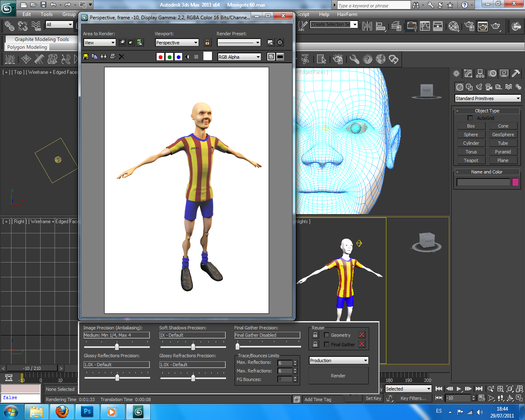Open Render Setup teapot icon in main toolbar

pyautogui.click(x=470, y=26)
